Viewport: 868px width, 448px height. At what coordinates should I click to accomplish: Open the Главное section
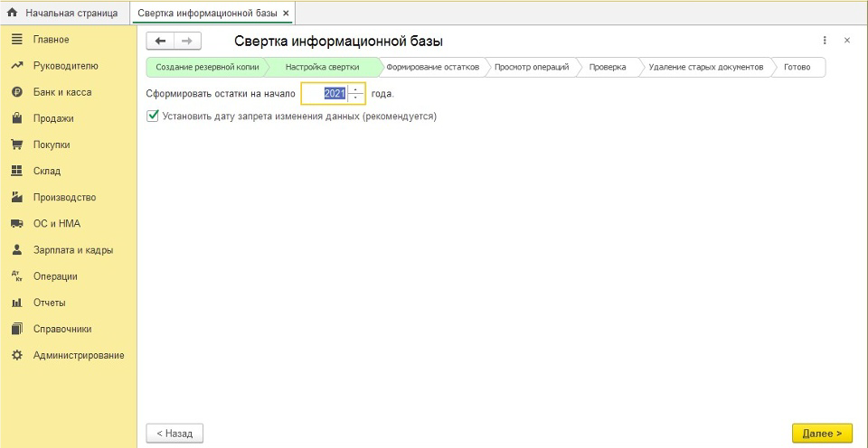[69, 40]
